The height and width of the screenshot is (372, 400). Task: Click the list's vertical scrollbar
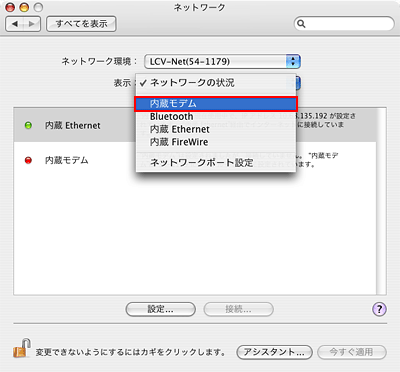click(381, 201)
